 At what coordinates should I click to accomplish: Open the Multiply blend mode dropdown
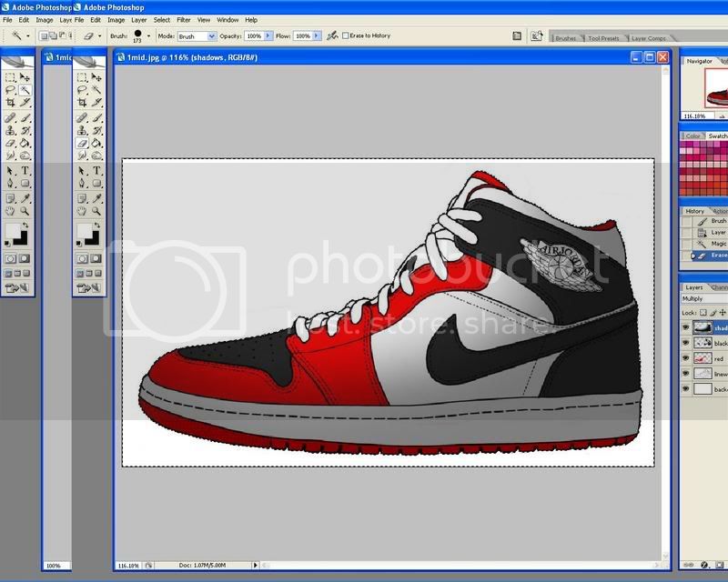(x=704, y=299)
